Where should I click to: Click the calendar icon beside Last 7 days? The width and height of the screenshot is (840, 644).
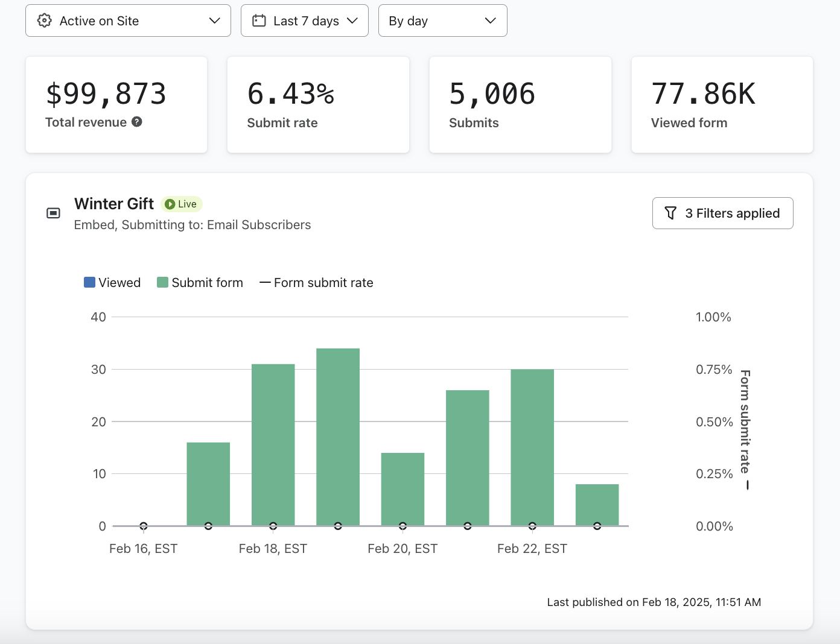click(259, 21)
